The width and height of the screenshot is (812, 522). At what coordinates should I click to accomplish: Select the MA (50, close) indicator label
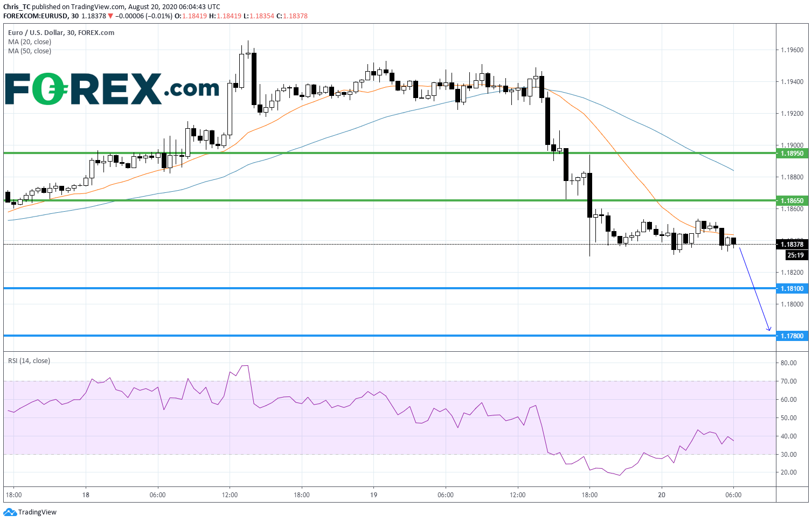click(30, 51)
